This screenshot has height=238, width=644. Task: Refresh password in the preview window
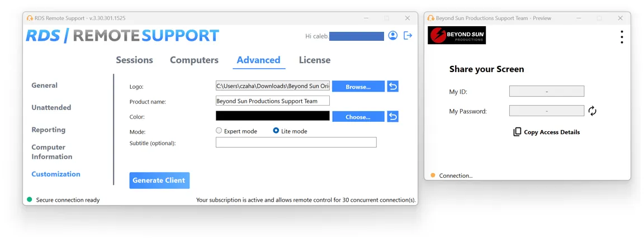tap(593, 111)
